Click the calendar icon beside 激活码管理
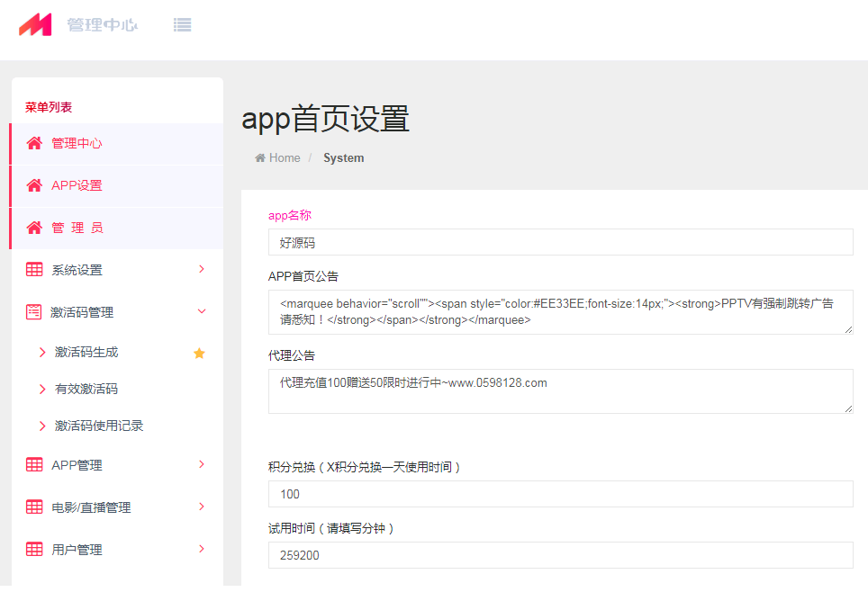The width and height of the screenshot is (868, 592). pos(34,312)
